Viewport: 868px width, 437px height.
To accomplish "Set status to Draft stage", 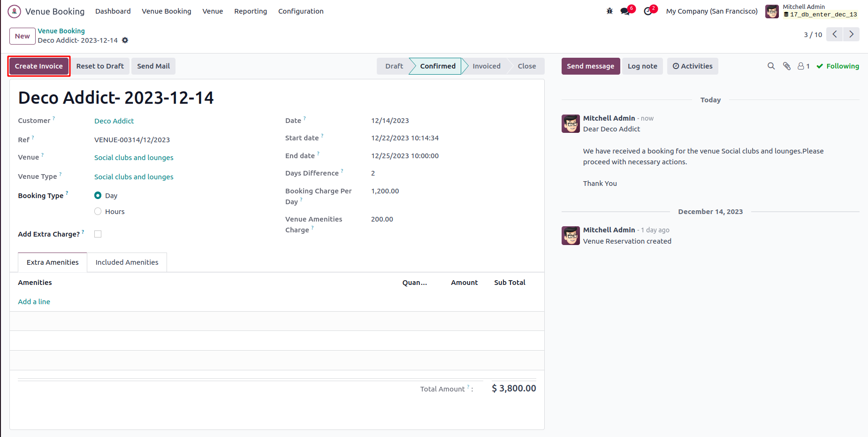I will [x=394, y=66].
